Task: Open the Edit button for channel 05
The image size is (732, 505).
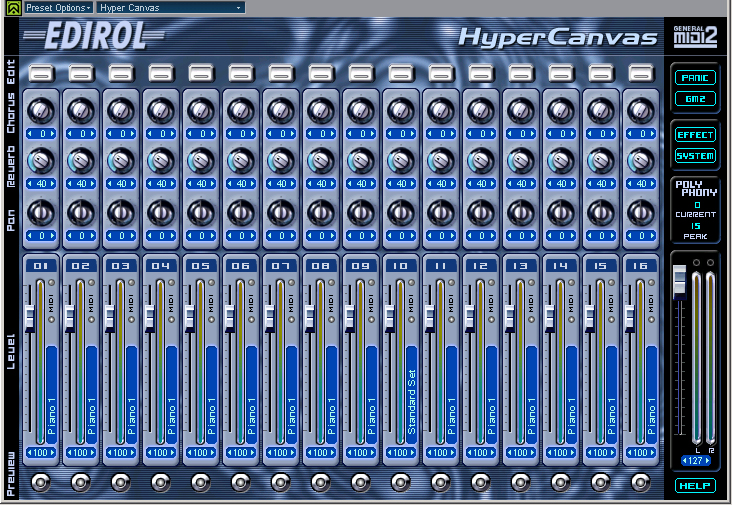Action: tap(201, 73)
